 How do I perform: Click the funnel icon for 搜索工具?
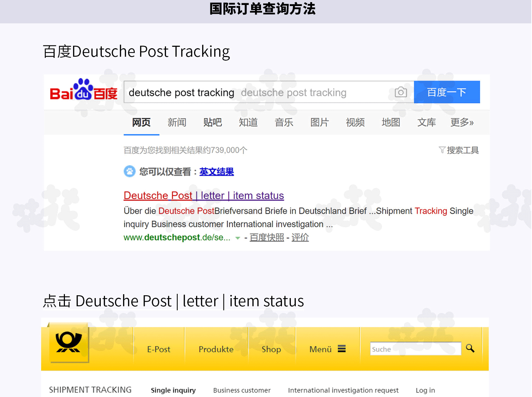click(442, 150)
